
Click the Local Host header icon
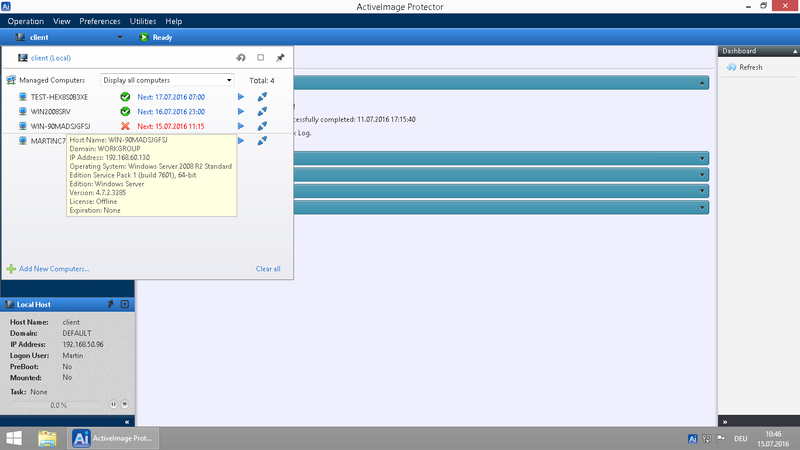[x=9, y=304]
